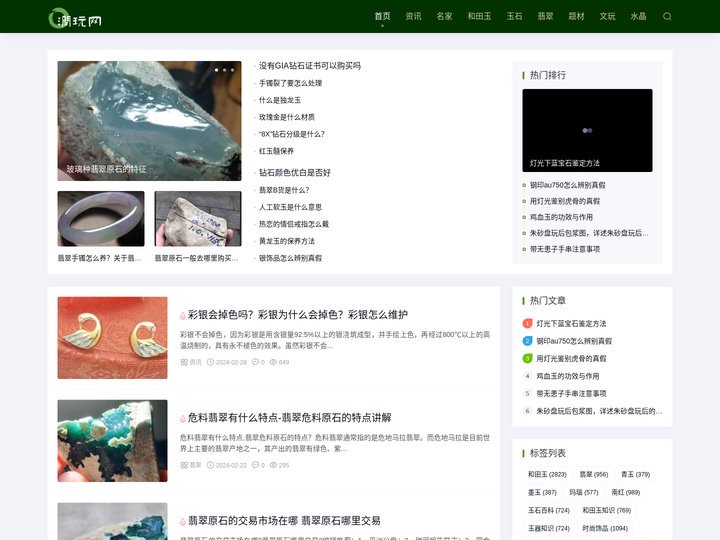Open article 黄龙玉的保养方法
This screenshot has height=540, width=720.
pyautogui.click(x=287, y=241)
